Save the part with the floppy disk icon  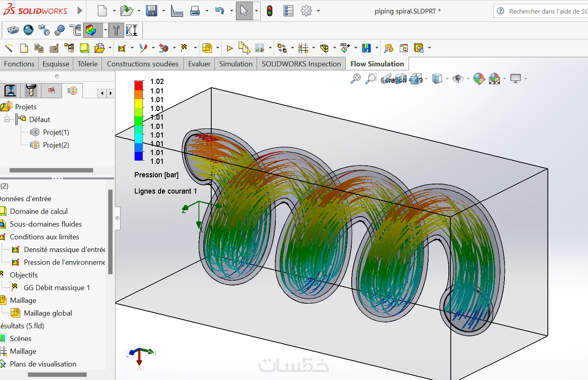coord(152,11)
